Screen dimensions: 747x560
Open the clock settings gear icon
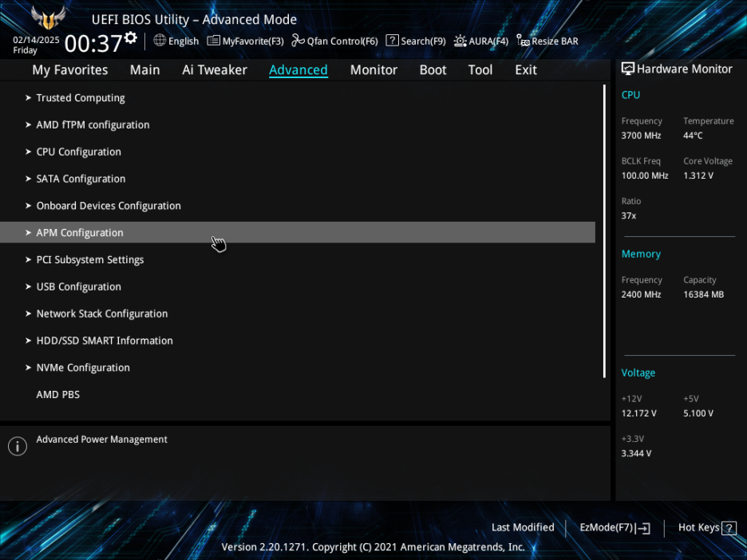pyautogui.click(x=131, y=37)
